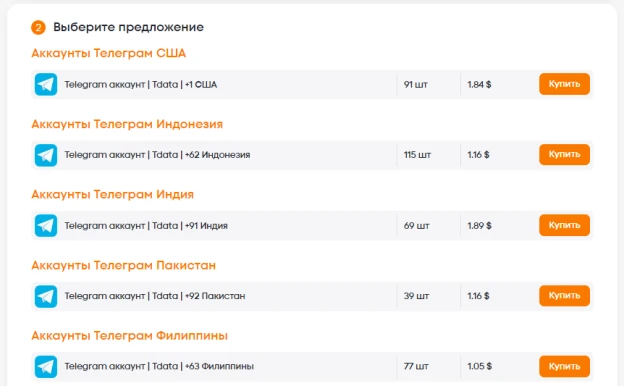Screen dimensions: 624x386
Task: Open the Аккаунты Телеграм Индия heading
Action: 113,195
